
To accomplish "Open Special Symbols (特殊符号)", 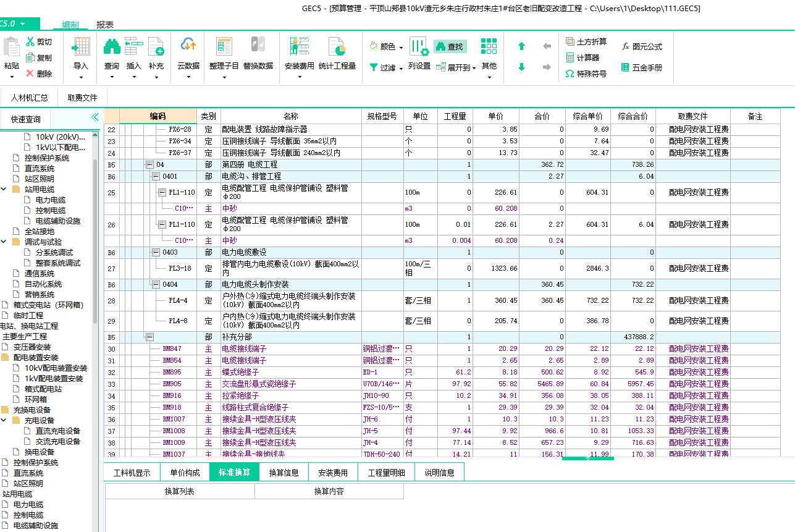I will click(x=586, y=74).
